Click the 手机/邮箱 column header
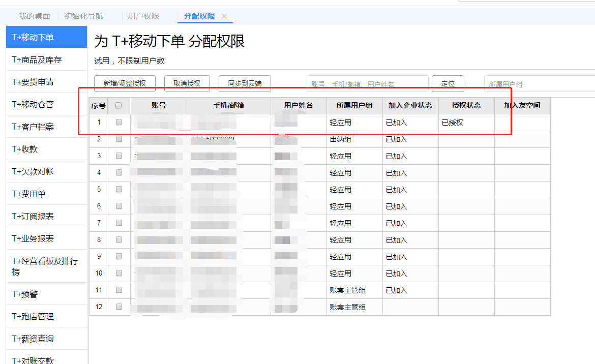 click(229, 105)
